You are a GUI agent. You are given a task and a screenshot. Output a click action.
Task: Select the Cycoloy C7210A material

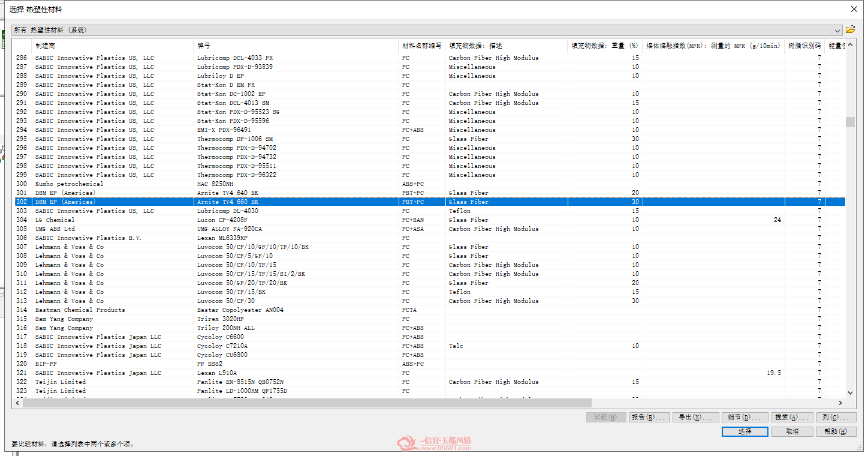[222, 346]
